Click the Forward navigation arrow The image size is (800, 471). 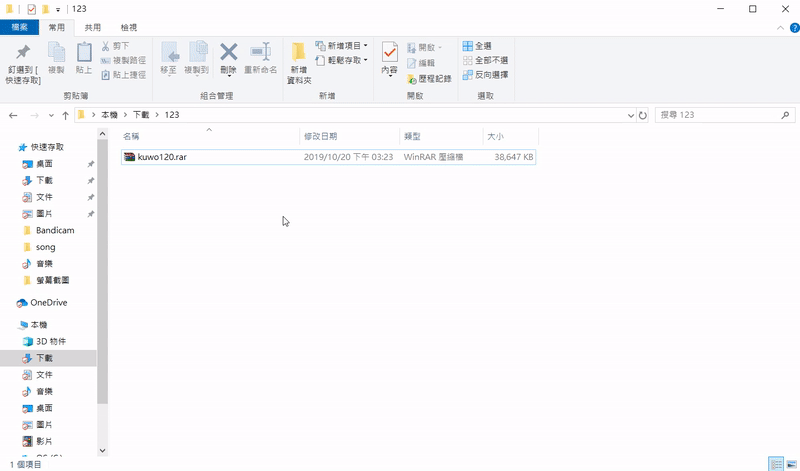click(34, 115)
